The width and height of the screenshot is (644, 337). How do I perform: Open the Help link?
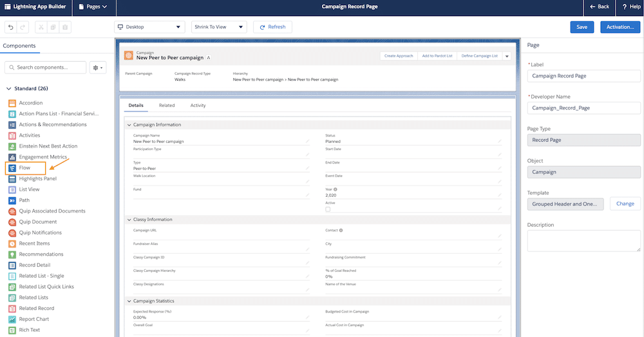[x=631, y=6]
